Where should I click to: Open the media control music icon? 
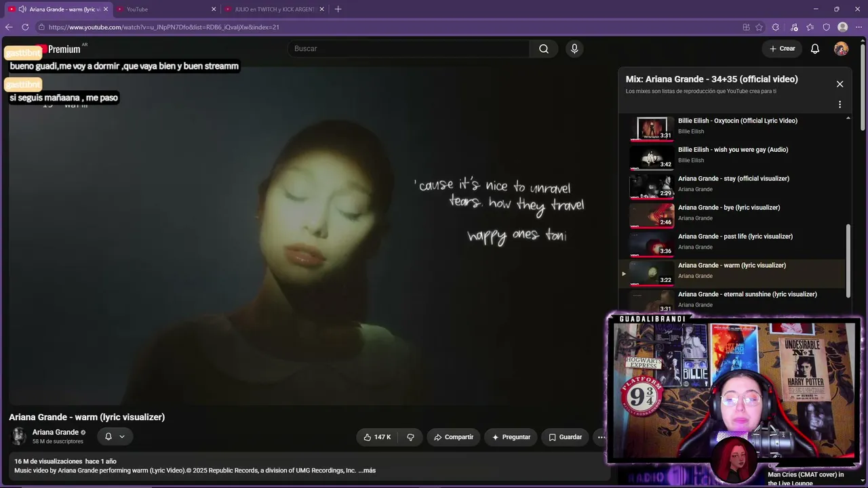pos(794,27)
